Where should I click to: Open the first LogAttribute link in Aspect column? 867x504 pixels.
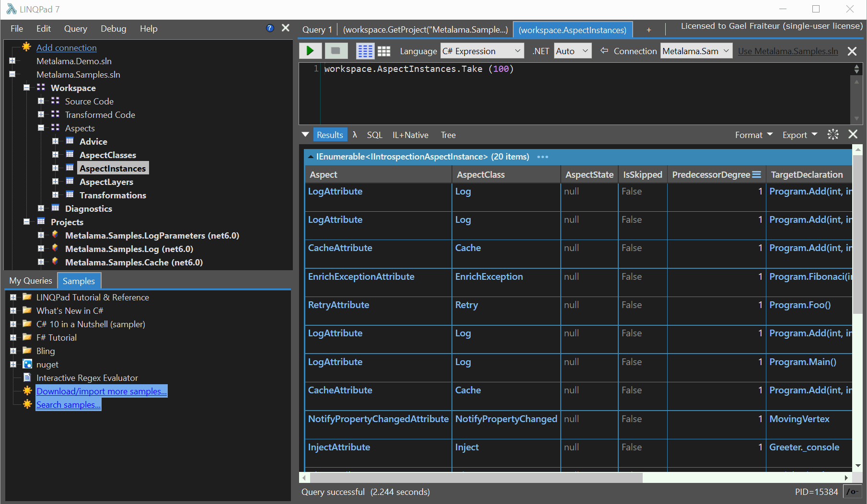point(335,191)
